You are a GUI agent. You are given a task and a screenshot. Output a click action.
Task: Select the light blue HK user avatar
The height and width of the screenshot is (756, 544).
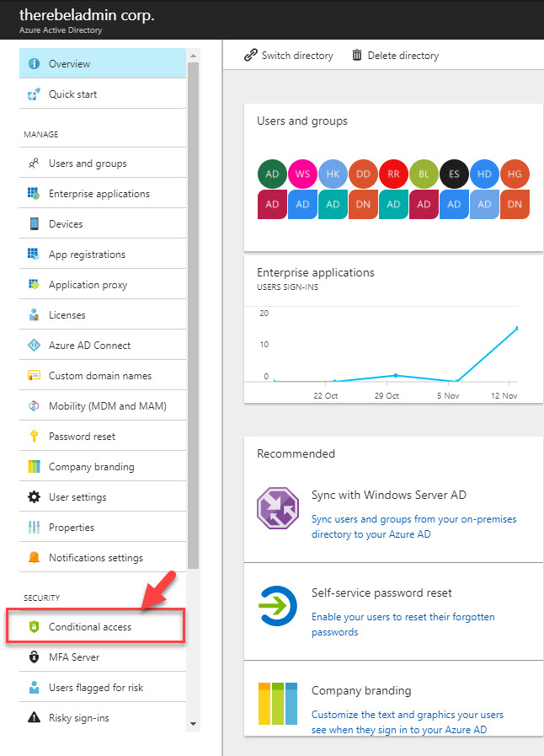[x=333, y=174]
